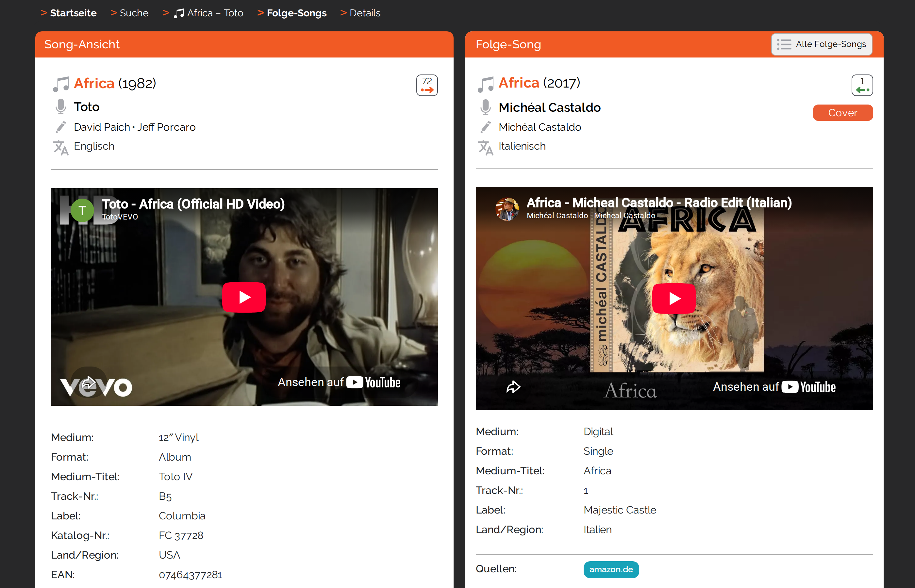Play the Toto Africa video
Image resolution: width=915 pixels, height=588 pixels.
(x=244, y=297)
